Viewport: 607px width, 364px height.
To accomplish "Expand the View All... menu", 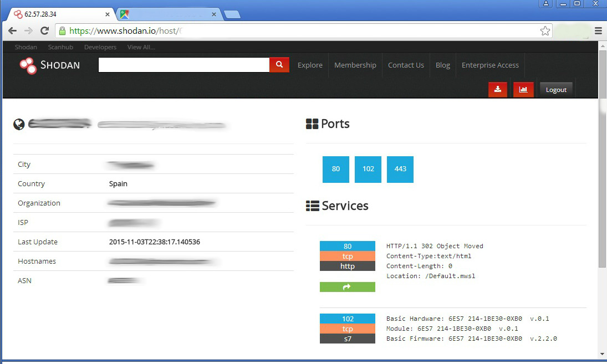I will 141,47.
